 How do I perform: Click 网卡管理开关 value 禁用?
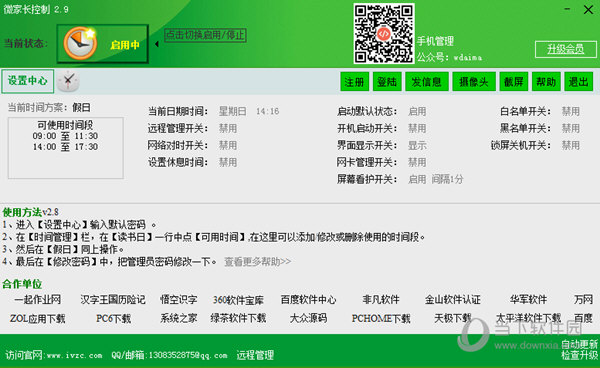click(x=417, y=162)
